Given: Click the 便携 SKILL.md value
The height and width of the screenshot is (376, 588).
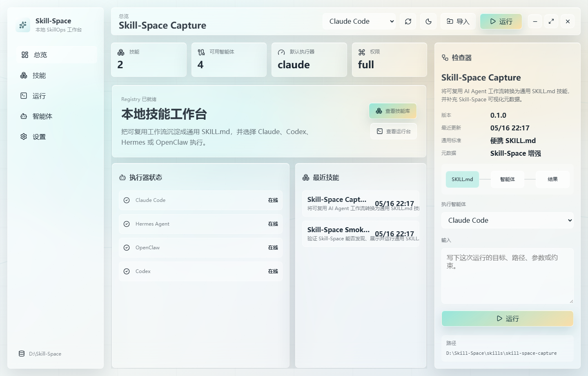Looking at the screenshot, I should pos(513,141).
